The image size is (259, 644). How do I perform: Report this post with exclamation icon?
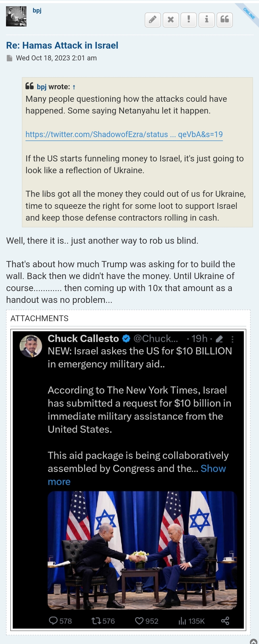pyautogui.click(x=189, y=19)
